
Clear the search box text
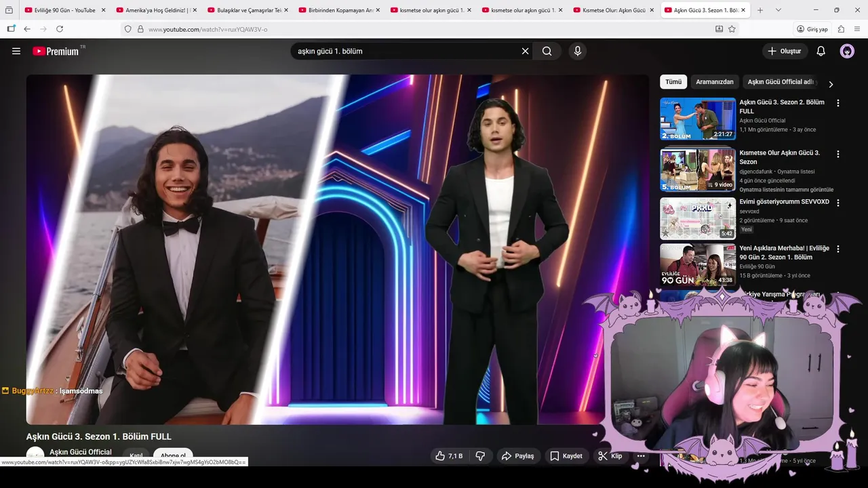pyautogui.click(x=525, y=51)
